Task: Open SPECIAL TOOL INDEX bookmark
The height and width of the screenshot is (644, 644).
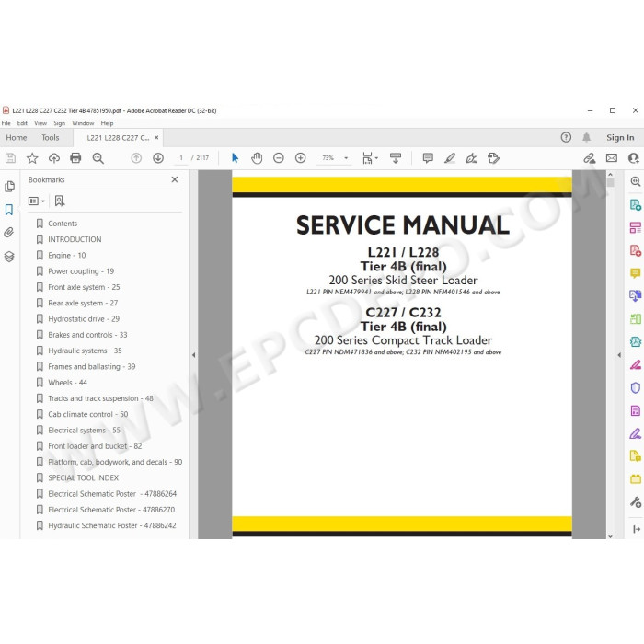Action: pyautogui.click(x=84, y=478)
